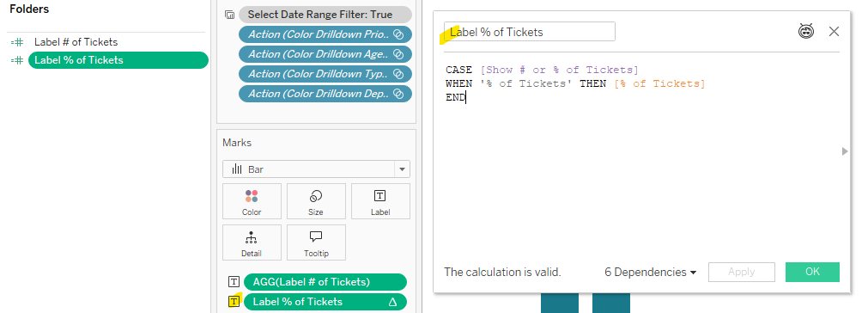Click text icon beside Label % of Tickets pill

234,301
